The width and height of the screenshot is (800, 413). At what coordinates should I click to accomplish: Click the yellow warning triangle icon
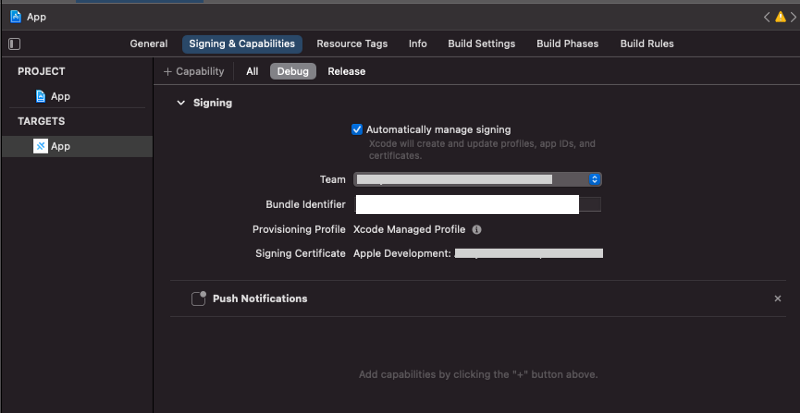(x=780, y=17)
